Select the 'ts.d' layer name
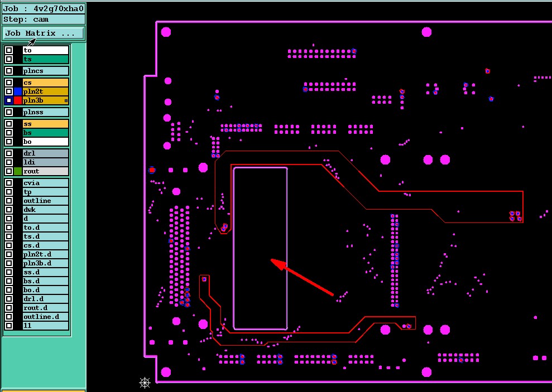The height and width of the screenshot is (392, 552). coord(45,236)
